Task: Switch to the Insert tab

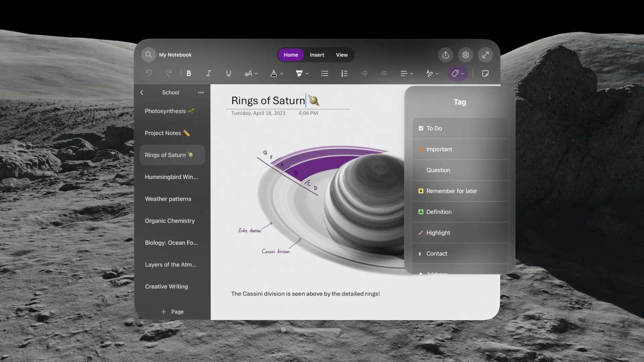Action: tap(317, 55)
